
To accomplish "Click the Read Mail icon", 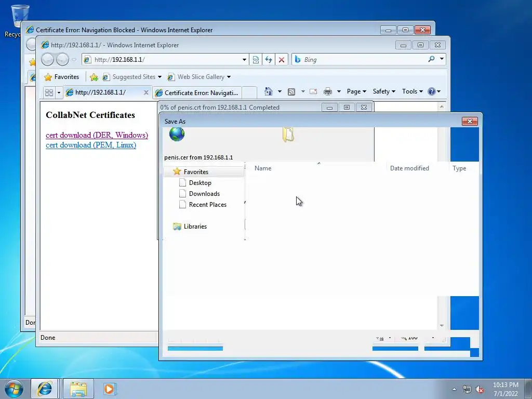I will [x=313, y=91].
